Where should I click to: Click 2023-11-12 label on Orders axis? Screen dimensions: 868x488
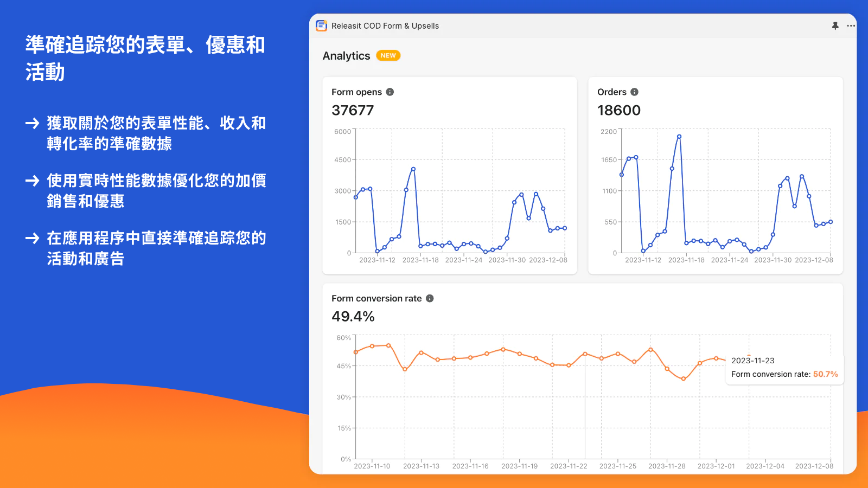coord(643,260)
